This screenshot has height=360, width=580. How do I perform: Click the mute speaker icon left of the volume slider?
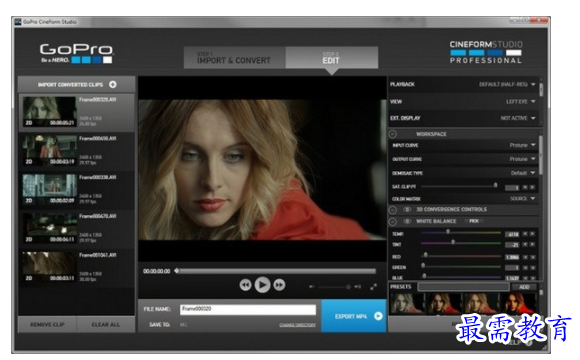pyautogui.click(x=312, y=287)
